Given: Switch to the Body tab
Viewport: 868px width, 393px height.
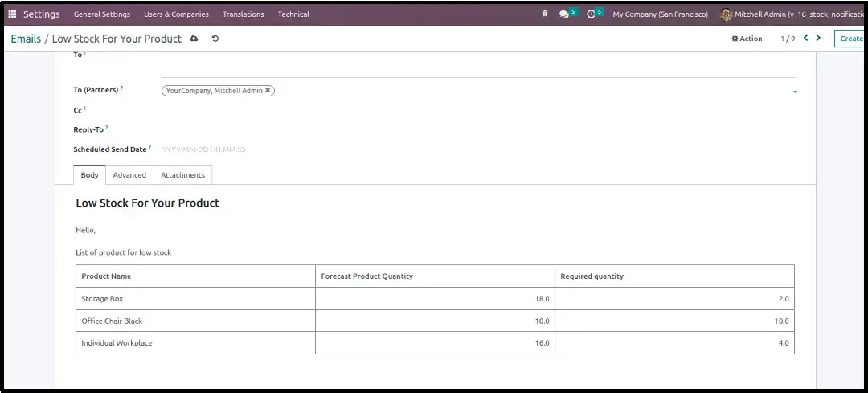Looking at the screenshot, I should (90, 175).
